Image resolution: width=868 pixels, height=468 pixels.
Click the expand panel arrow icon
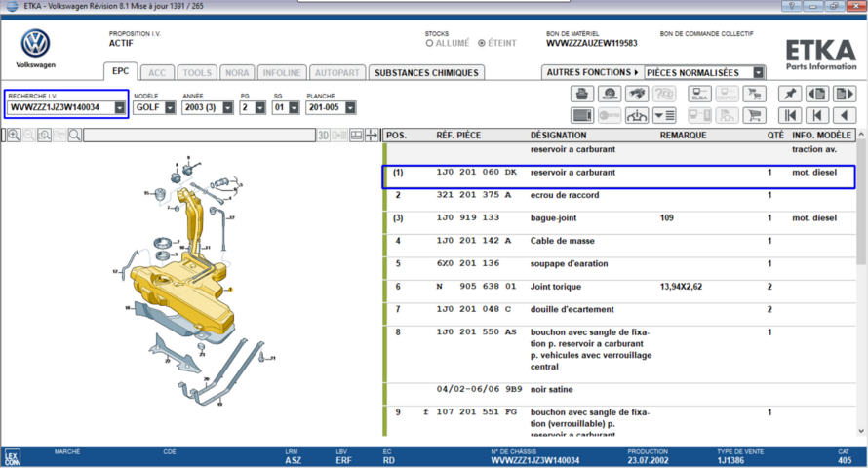[x=372, y=135]
